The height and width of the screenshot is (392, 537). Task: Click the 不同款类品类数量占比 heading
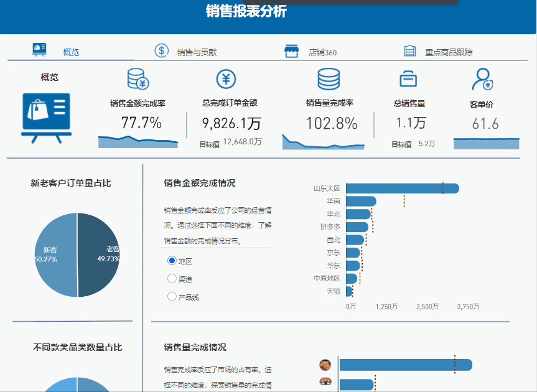(x=78, y=347)
